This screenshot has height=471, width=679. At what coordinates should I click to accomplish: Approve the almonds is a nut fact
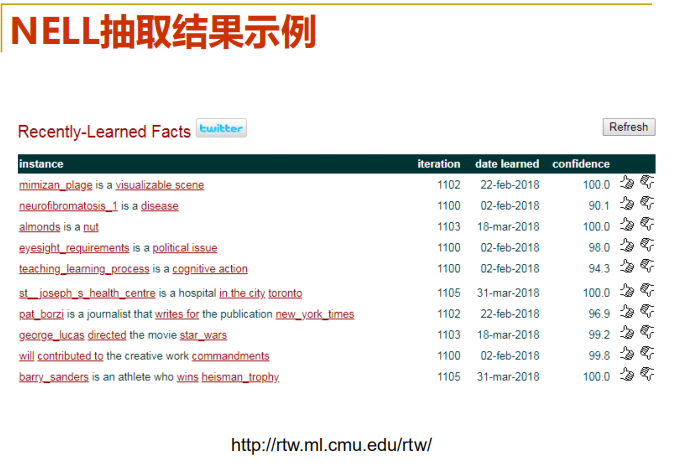[x=626, y=225]
